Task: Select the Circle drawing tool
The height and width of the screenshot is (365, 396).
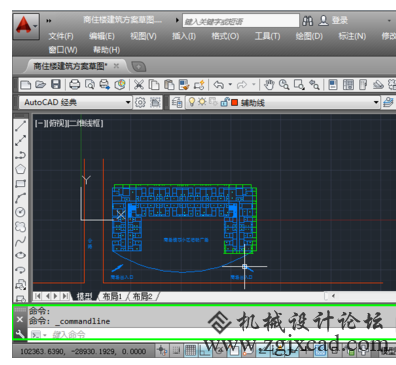Action: (x=20, y=212)
